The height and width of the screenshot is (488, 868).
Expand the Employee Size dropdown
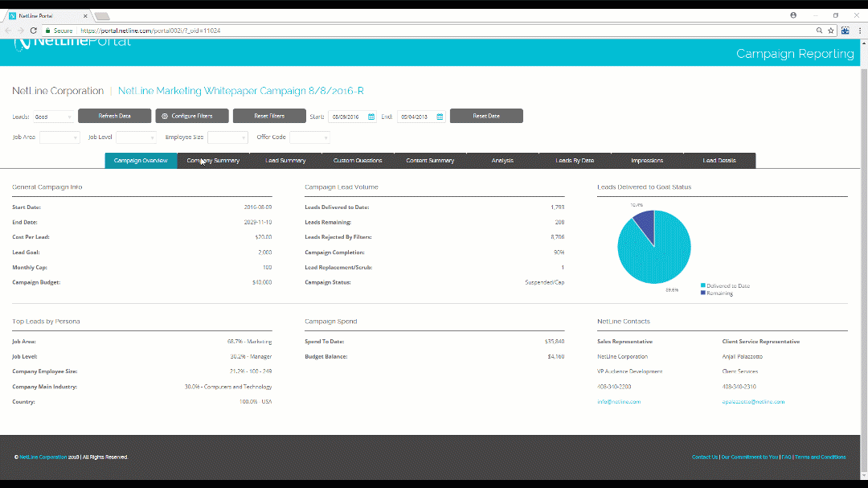tap(227, 137)
